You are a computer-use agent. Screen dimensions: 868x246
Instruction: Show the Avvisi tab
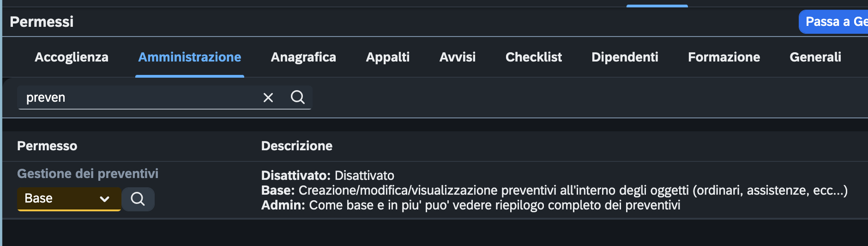(458, 57)
